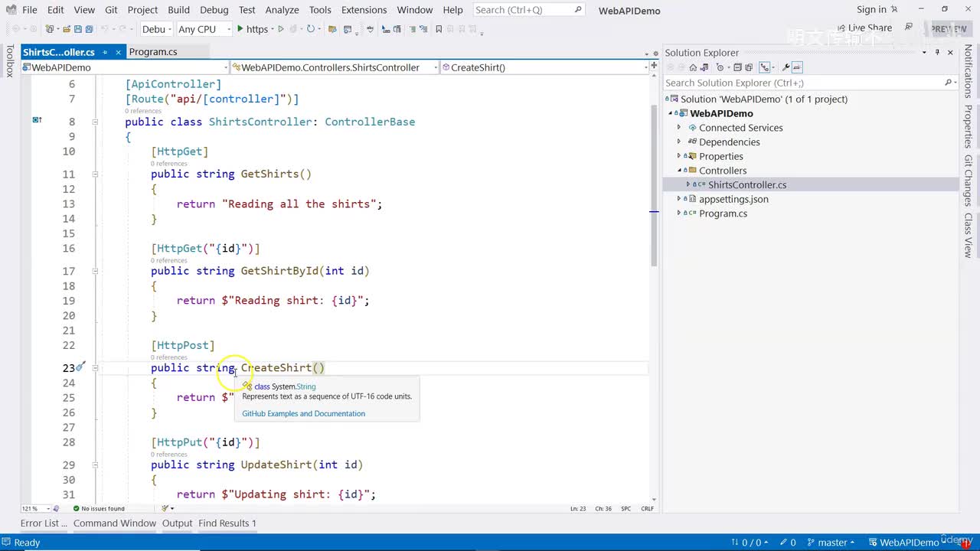The image size is (980, 551).
Task: Toggle Preview Selected Items in Solution Explorer
Action: pyautogui.click(x=797, y=67)
